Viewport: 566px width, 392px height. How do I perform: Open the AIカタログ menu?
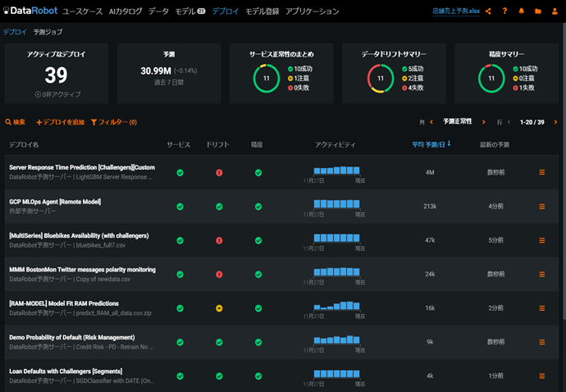click(x=126, y=11)
